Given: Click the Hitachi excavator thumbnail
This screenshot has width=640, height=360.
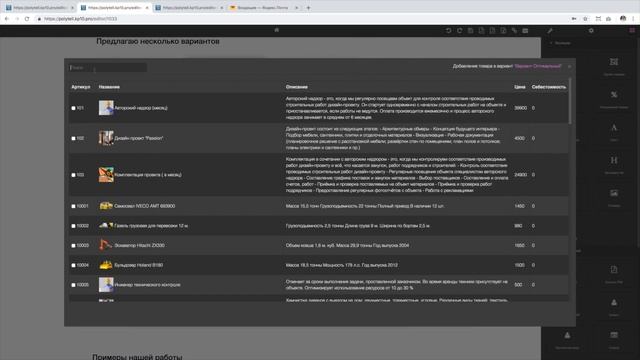Looking at the screenshot, I should [x=105, y=245].
